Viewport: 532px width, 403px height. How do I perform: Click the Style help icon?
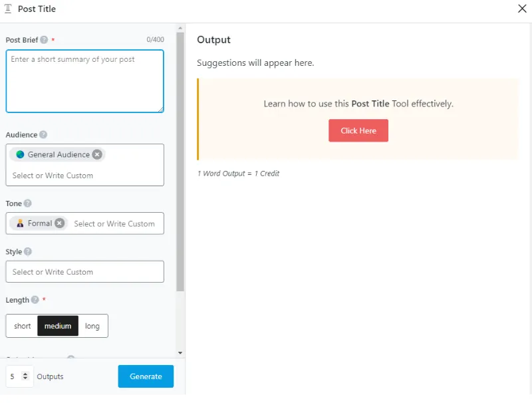(28, 252)
